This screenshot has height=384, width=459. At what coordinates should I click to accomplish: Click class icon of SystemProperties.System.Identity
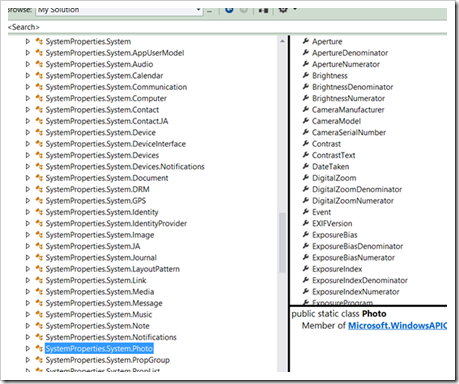(39, 212)
